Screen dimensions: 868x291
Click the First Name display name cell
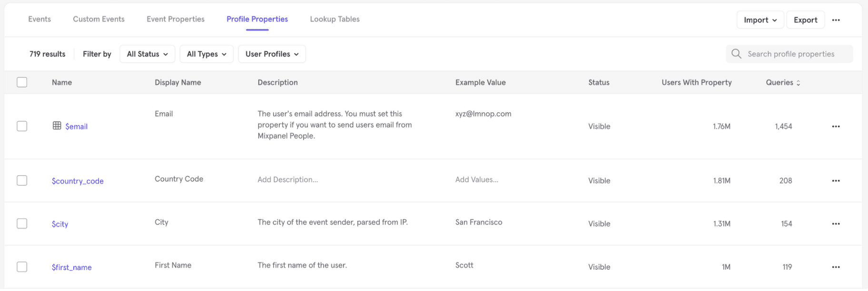173,265
